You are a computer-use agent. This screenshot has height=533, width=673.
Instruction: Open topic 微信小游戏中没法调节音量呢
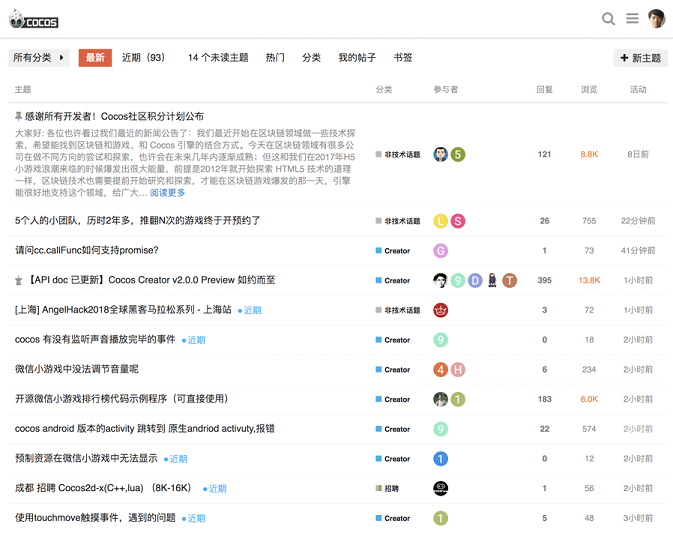(77, 369)
